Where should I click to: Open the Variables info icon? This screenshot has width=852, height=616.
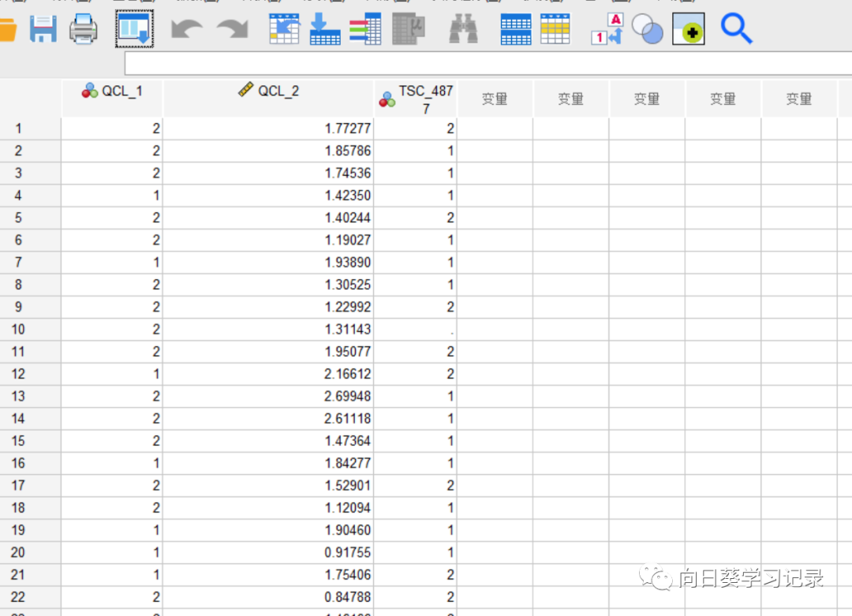point(365,29)
